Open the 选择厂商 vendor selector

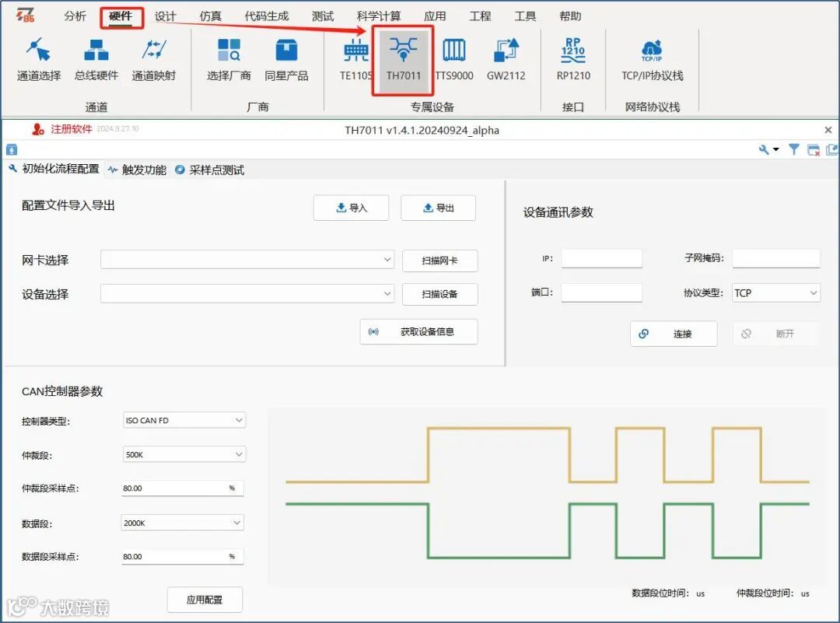coord(229,59)
